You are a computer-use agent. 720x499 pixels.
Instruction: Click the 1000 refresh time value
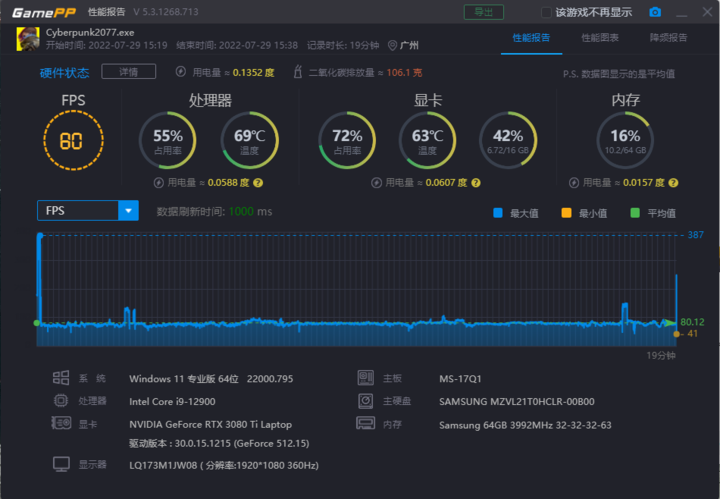241,212
